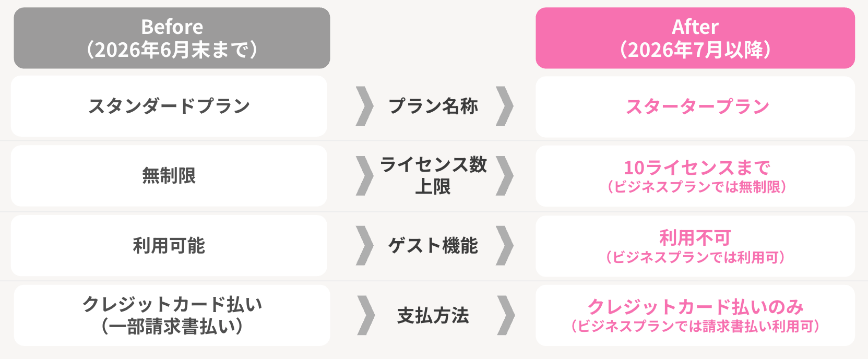Click the chevron left of プラン名称
The width and height of the screenshot is (868, 359).
pyautogui.click(x=365, y=106)
